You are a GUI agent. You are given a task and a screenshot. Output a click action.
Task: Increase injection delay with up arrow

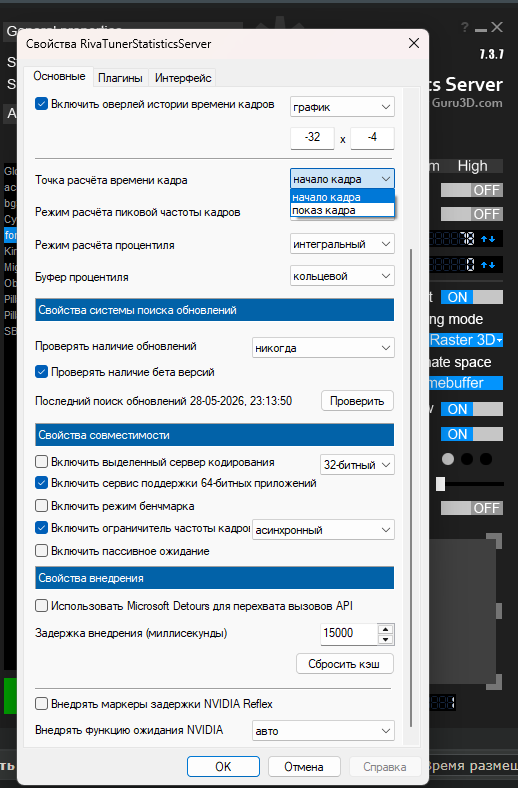385,629
